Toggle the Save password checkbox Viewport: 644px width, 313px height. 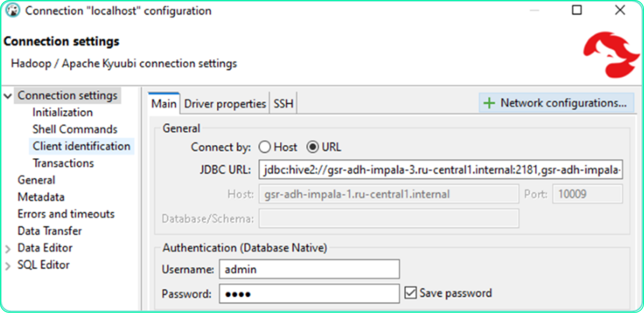410,293
